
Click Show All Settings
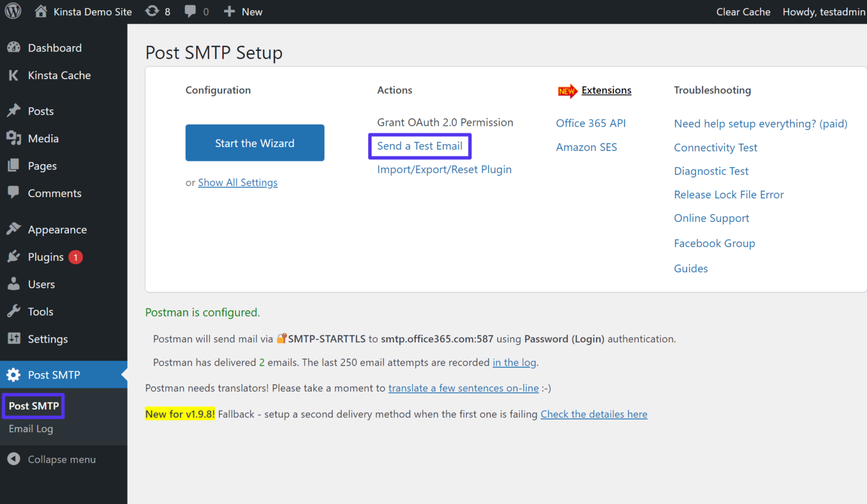click(x=238, y=182)
